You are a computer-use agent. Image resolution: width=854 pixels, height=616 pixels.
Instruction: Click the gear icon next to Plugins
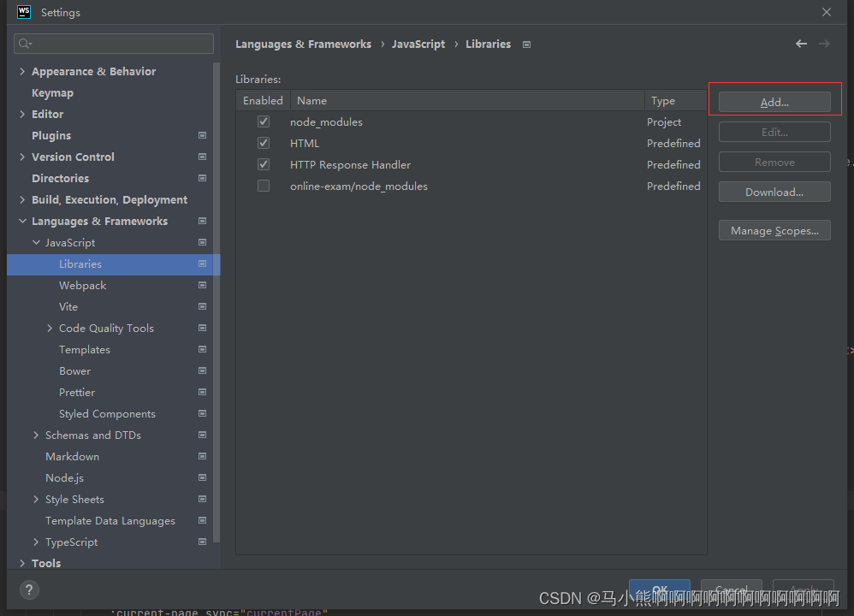click(202, 135)
